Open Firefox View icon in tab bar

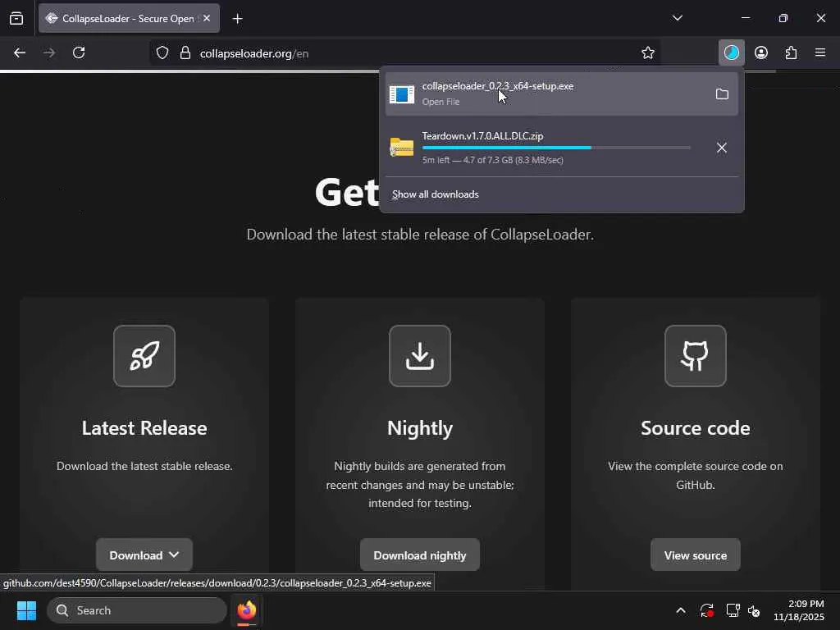(x=16, y=18)
